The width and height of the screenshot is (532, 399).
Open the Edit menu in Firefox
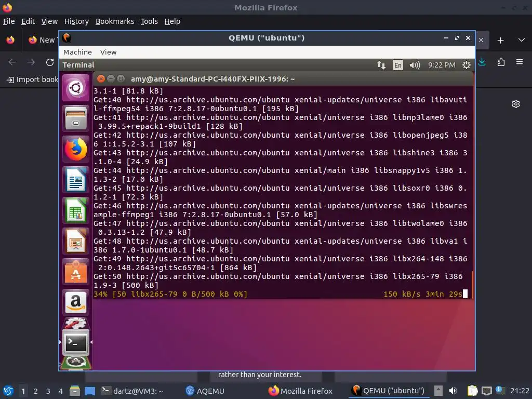28,21
